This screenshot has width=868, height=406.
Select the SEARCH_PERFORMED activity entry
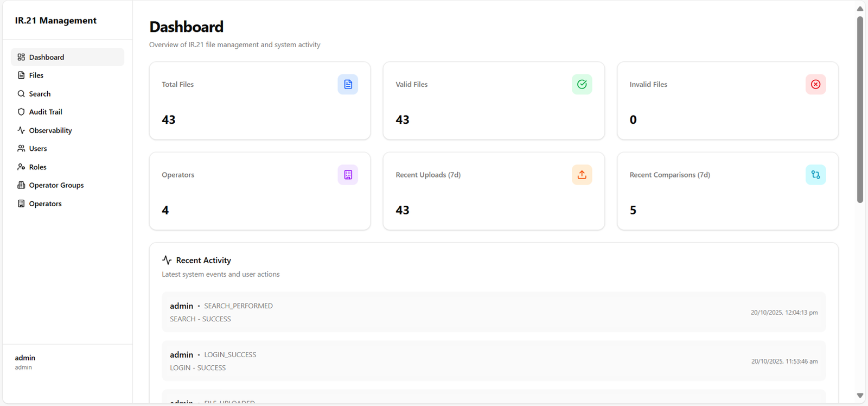[x=493, y=312]
